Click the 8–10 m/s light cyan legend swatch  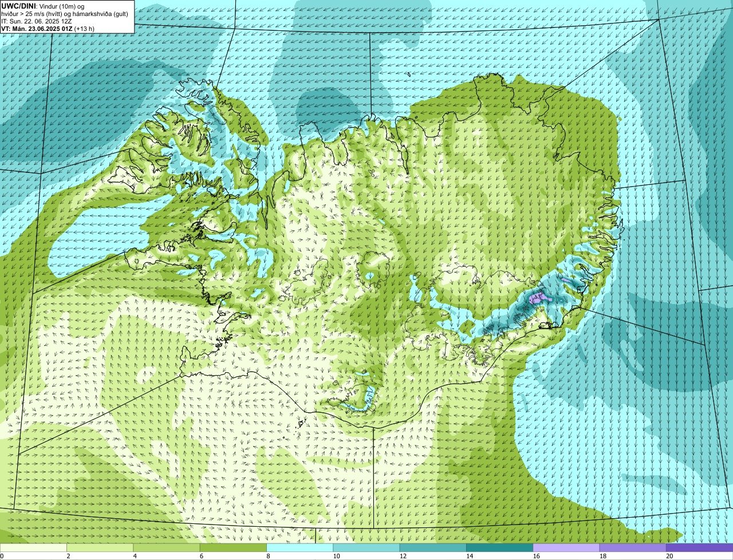point(299,548)
